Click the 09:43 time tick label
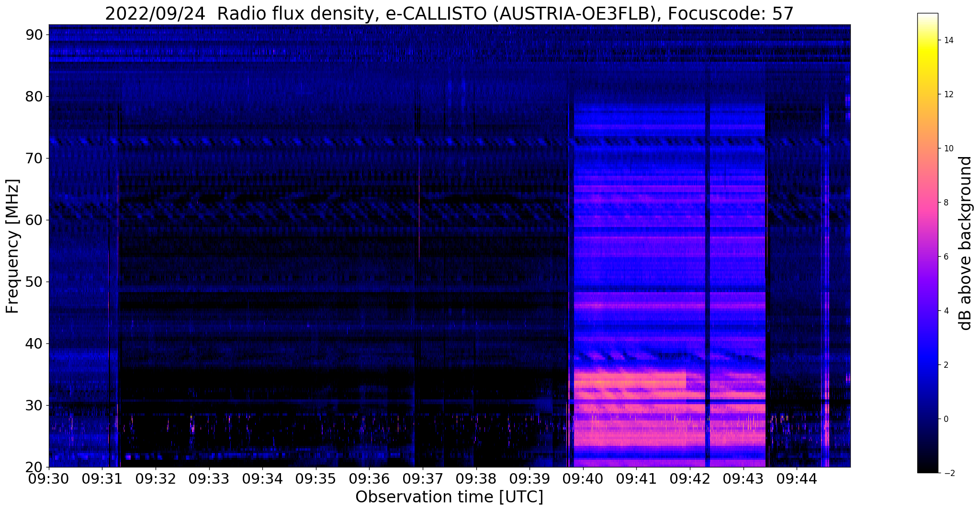Screen dimensions: 980x511 click(x=743, y=479)
